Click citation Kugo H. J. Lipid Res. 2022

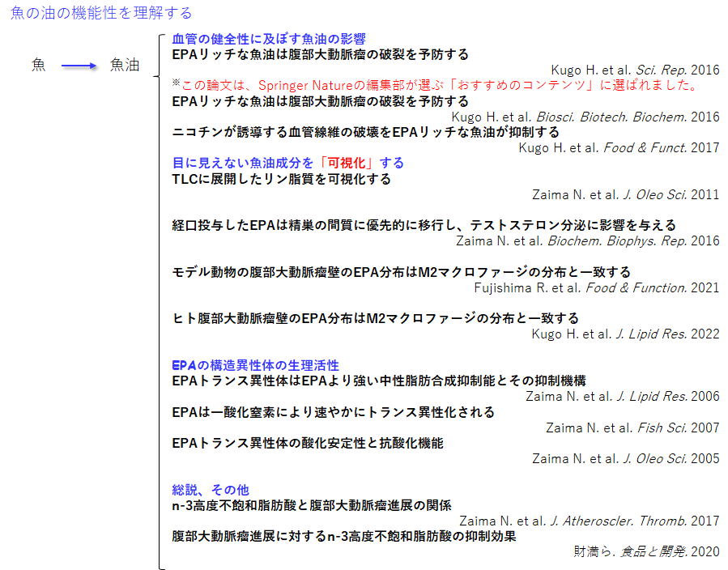point(625,334)
